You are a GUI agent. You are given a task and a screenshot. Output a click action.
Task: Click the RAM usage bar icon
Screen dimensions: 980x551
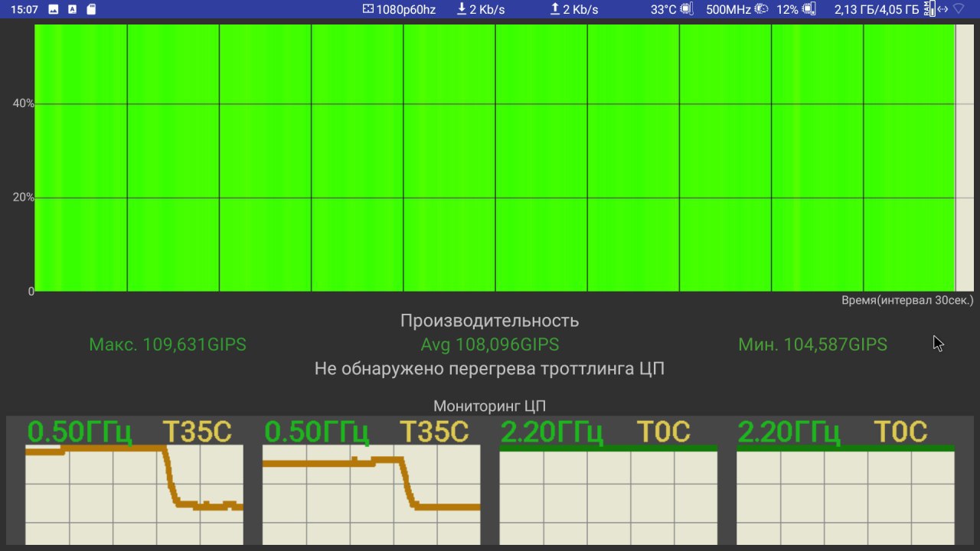tap(929, 9)
